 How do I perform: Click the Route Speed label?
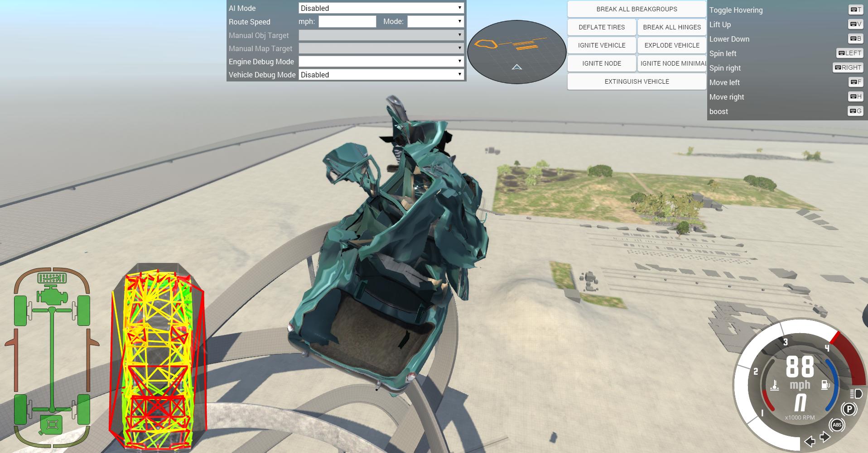(249, 22)
